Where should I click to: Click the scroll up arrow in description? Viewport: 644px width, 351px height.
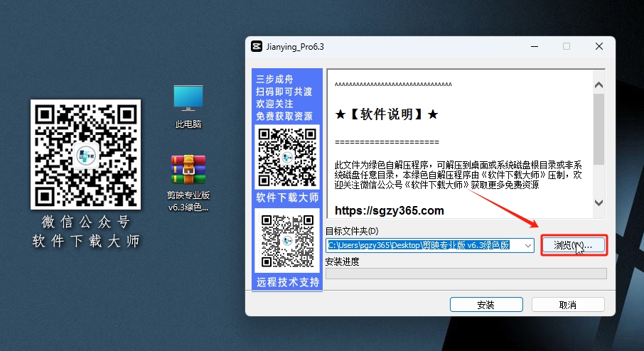599,85
